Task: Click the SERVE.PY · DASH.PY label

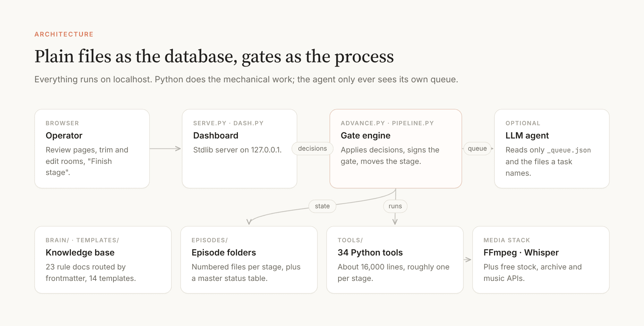Action: click(228, 123)
